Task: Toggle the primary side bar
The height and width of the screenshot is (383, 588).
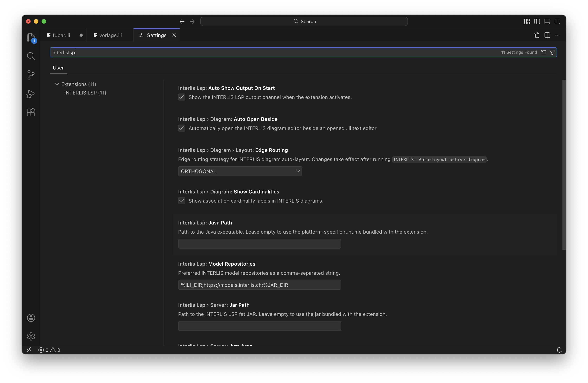Action: coord(537,22)
